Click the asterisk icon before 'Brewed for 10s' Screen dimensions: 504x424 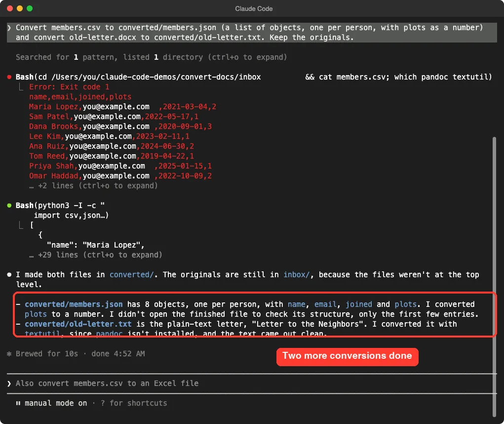(x=9, y=354)
